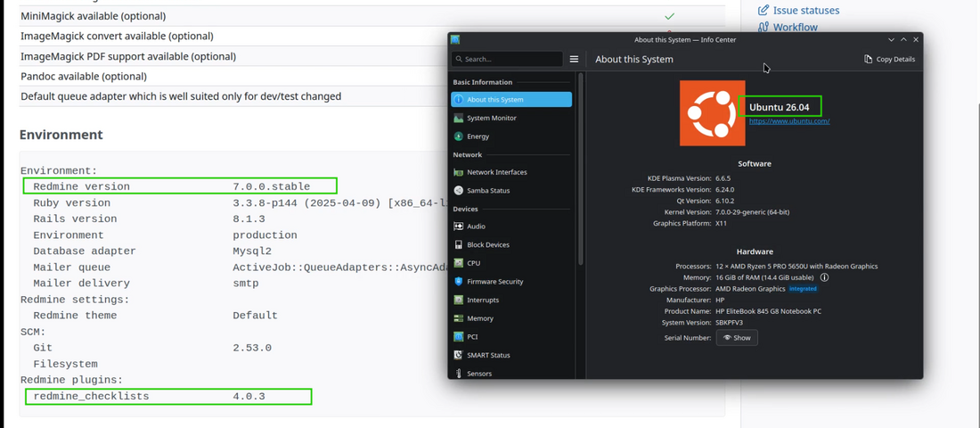
Task: Open the SMART Status page
Action: click(511, 356)
